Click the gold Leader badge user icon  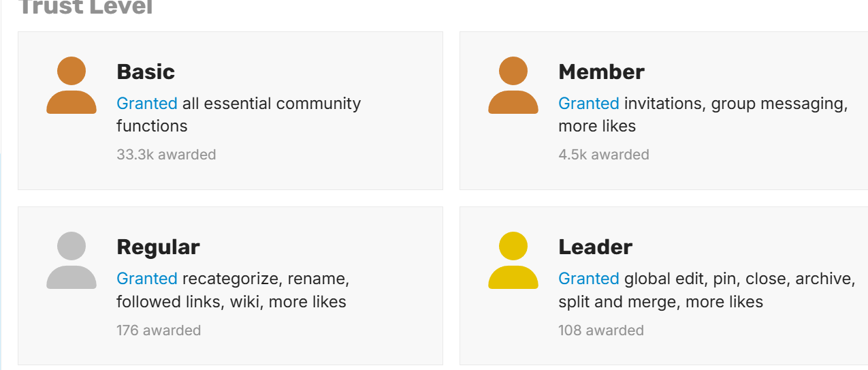click(513, 260)
